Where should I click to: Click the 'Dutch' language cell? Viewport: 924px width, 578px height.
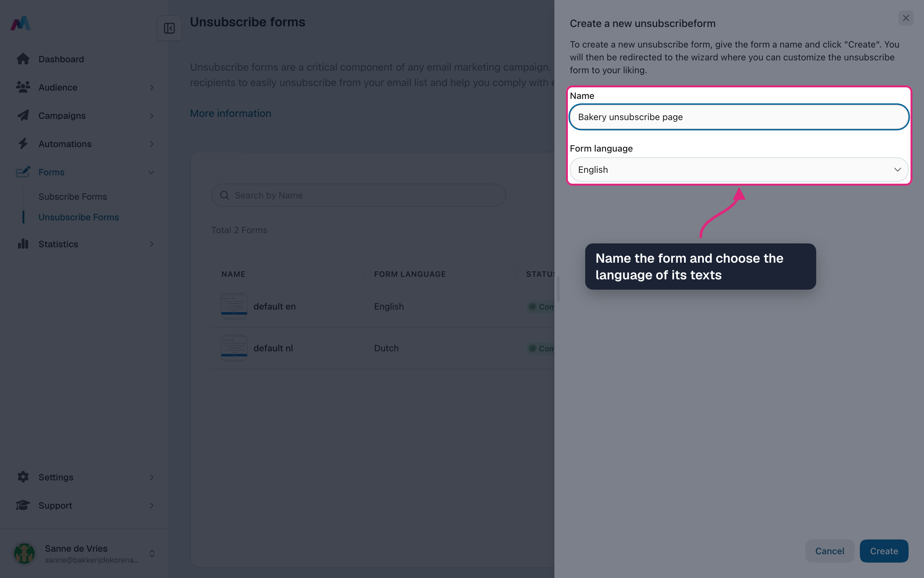click(386, 348)
